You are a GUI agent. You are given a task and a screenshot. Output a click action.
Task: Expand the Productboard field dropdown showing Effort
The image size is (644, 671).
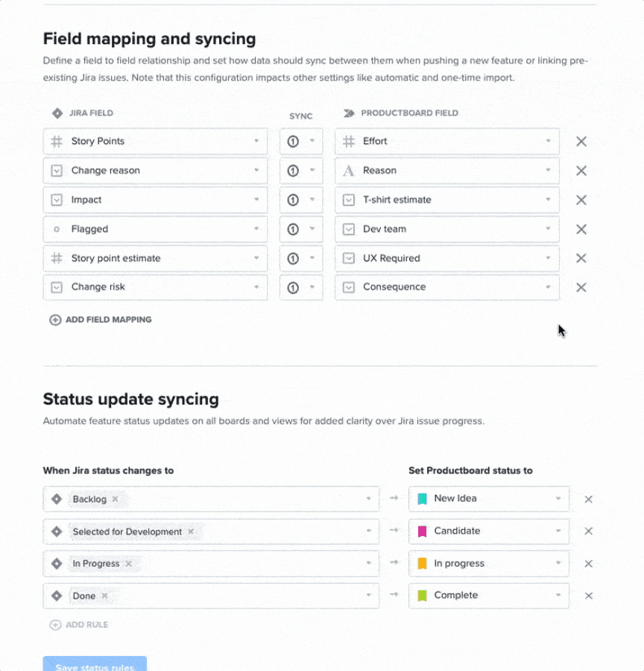point(446,141)
